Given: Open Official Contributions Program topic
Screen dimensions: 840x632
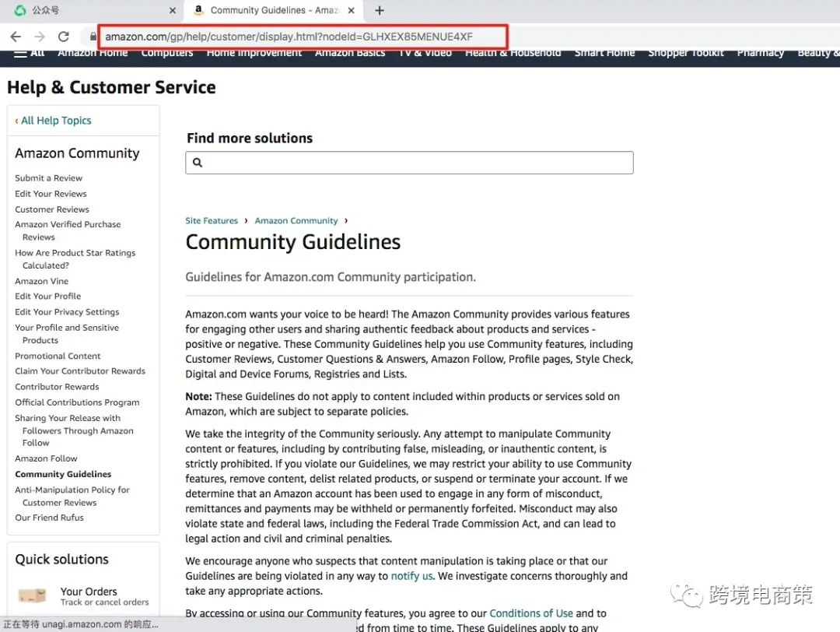Looking at the screenshot, I should click(77, 402).
